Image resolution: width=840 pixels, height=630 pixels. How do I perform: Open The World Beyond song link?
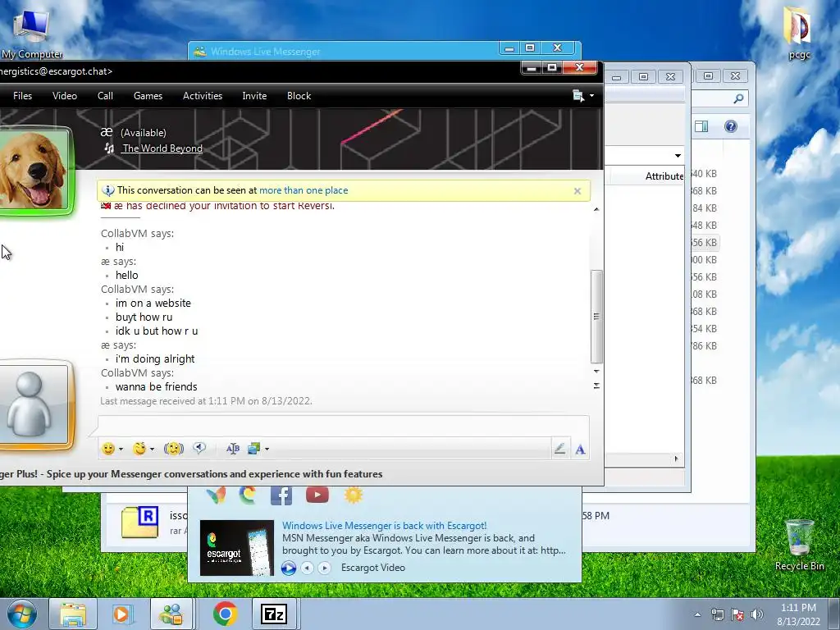[x=162, y=148]
